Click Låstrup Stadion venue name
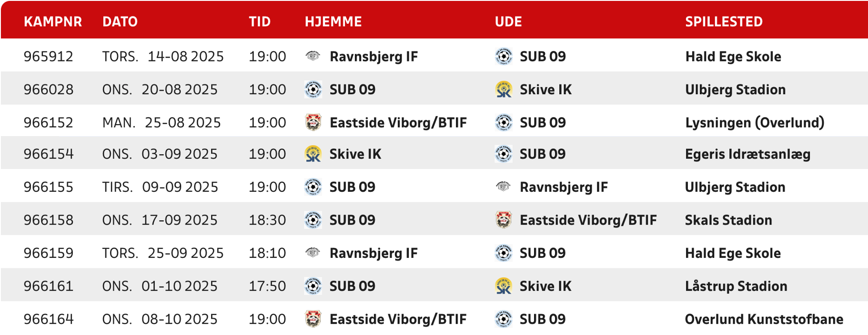Screen dimensions: 868x335 point(736,286)
